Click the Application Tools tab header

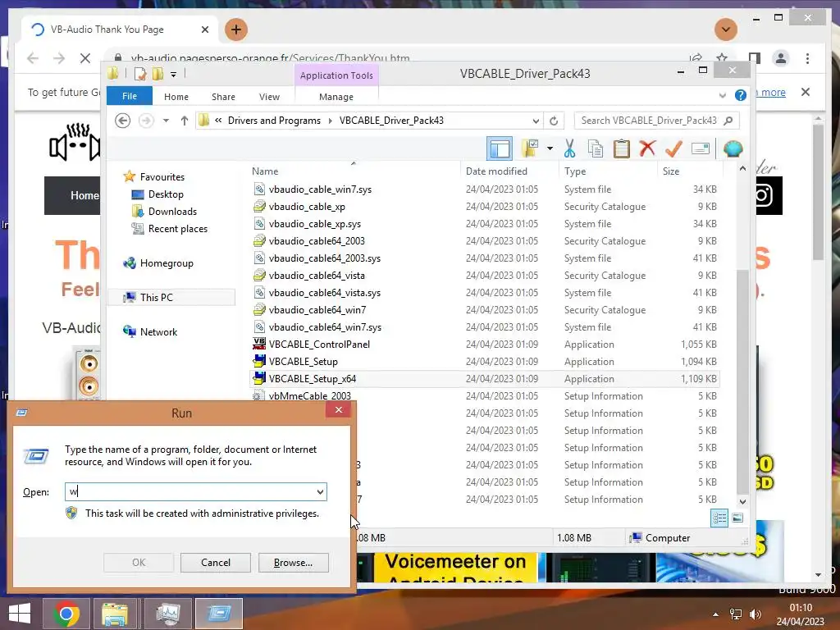(336, 75)
